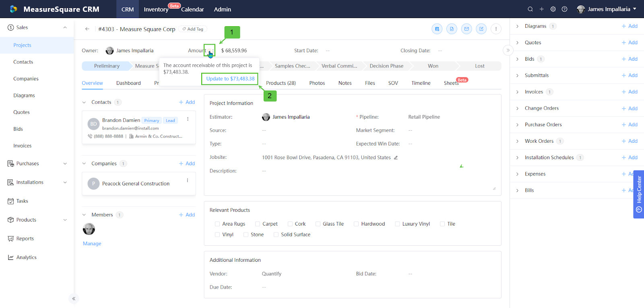Open Inventory in top navigation

click(156, 9)
